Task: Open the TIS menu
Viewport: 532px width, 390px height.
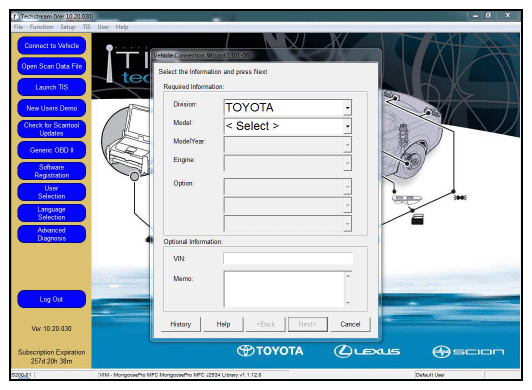Action: 87,27
